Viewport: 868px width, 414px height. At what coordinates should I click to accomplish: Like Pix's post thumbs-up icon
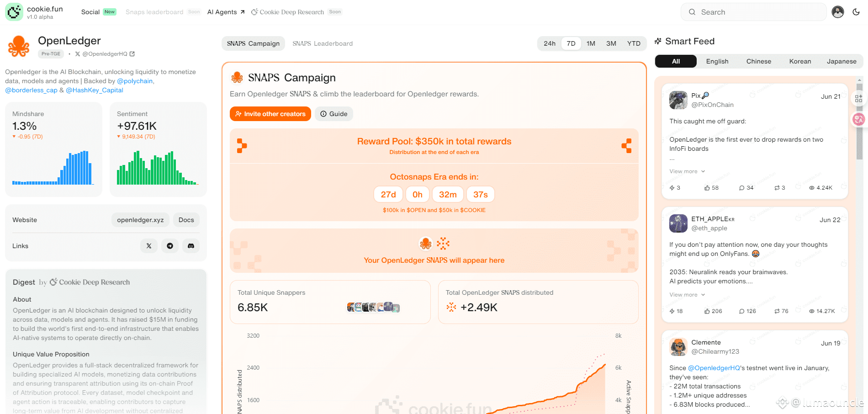tap(707, 188)
